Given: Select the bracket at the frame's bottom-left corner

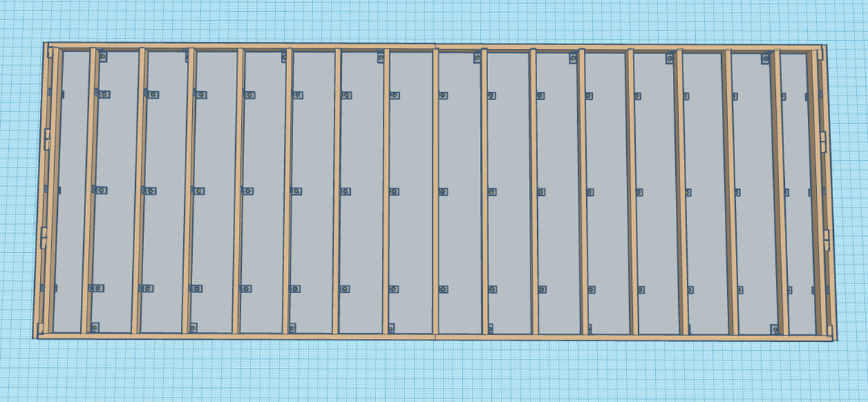Looking at the screenshot, I should click(x=39, y=329).
